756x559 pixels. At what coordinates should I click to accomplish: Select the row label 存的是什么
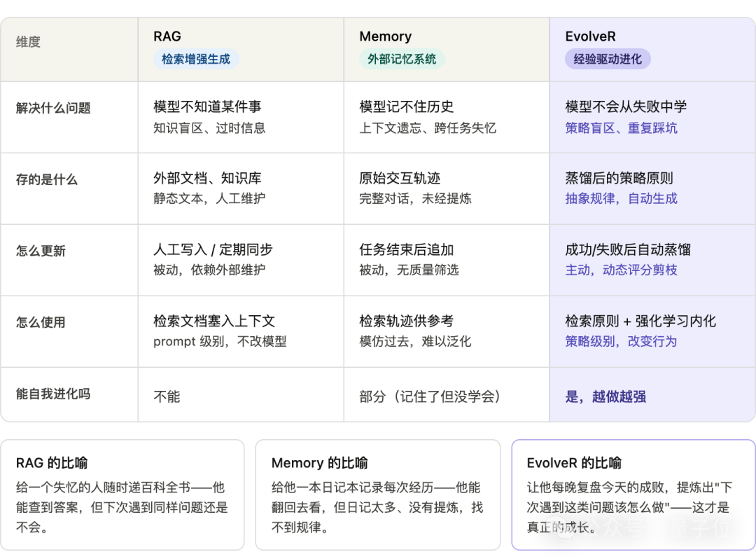coord(47,179)
